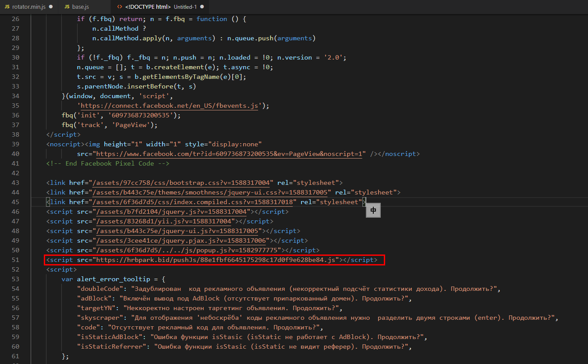
Task: Open the jquery.js script source link
Action: tap(172, 212)
